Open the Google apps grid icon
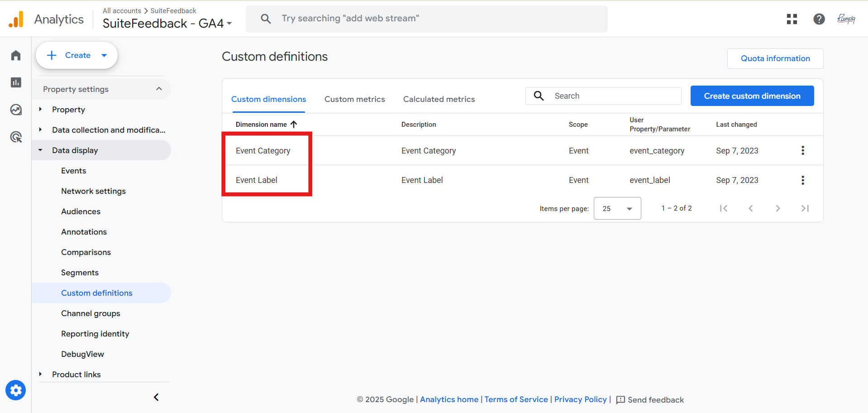Viewport: 868px width, 413px height. click(x=792, y=19)
